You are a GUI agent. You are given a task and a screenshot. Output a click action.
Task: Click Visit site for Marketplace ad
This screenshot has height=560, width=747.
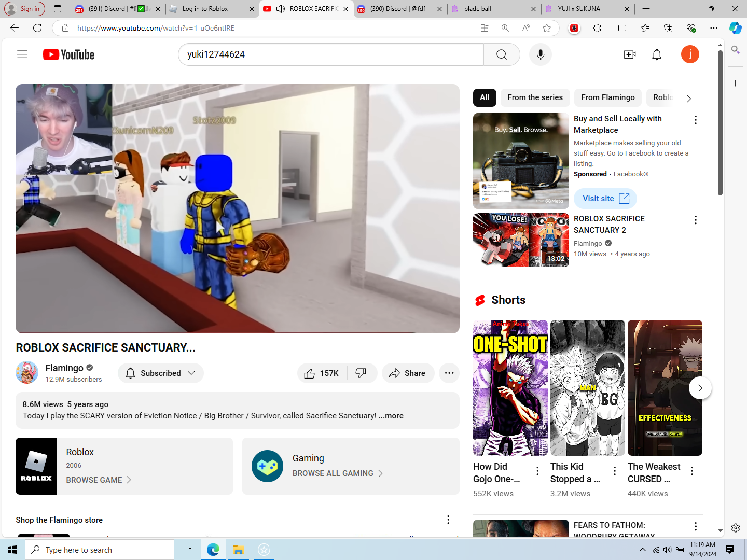[x=605, y=199]
